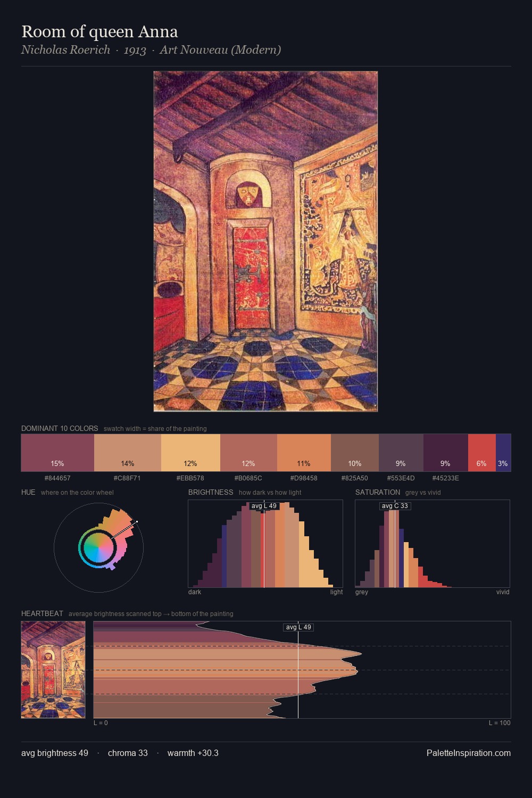Click the hex label '#D98458'
The height and width of the screenshot is (798, 532).
point(304,478)
